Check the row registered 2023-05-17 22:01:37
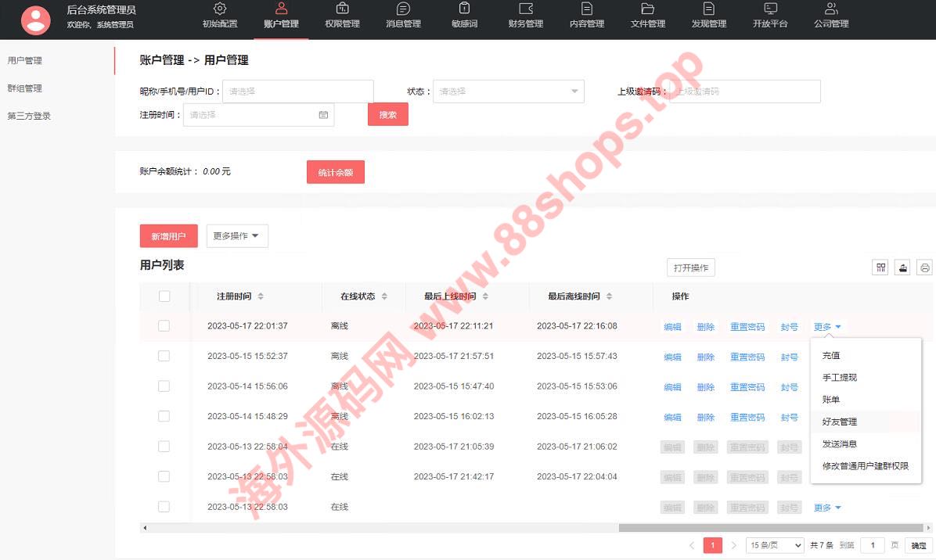This screenshot has width=936, height=560. tap(164, 326)
